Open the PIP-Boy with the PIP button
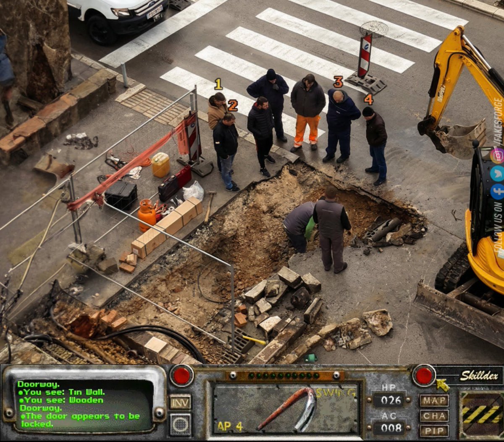 [434, 431]
